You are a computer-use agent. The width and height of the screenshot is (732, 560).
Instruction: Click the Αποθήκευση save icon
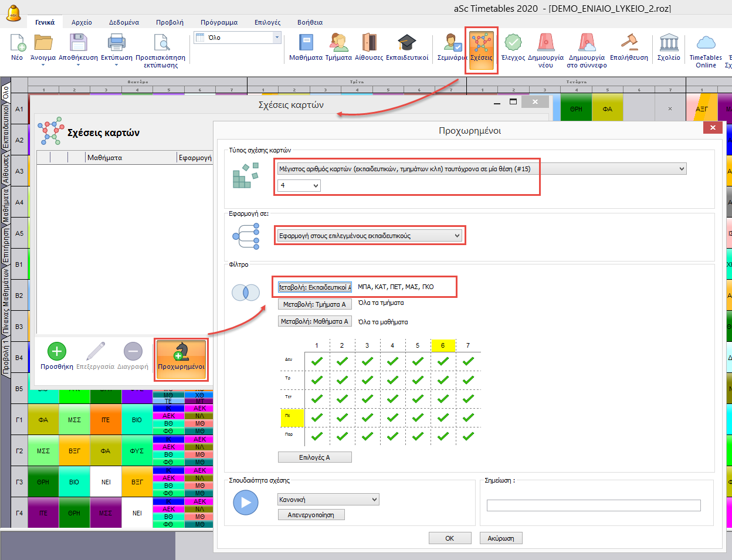[78, 43]
